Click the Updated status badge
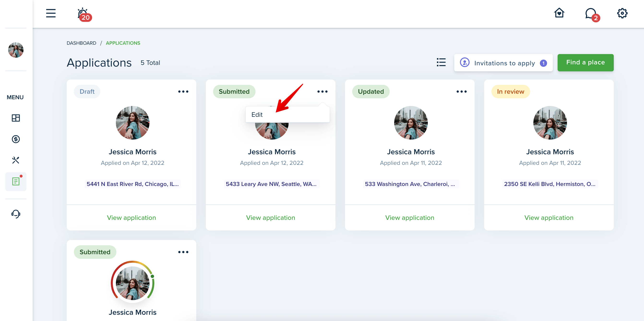The height and width of the screenshot is (321, 644). click(371, 92)
